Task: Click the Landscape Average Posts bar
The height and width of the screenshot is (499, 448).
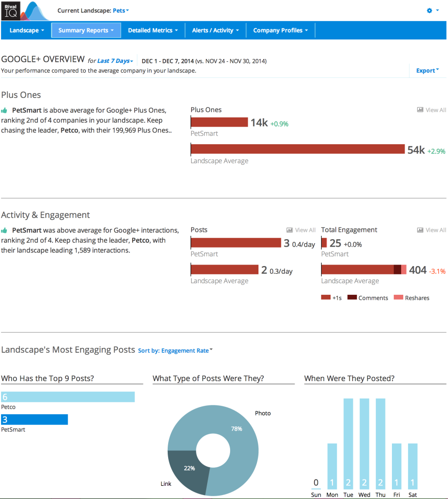Action: tap(225, 269)
